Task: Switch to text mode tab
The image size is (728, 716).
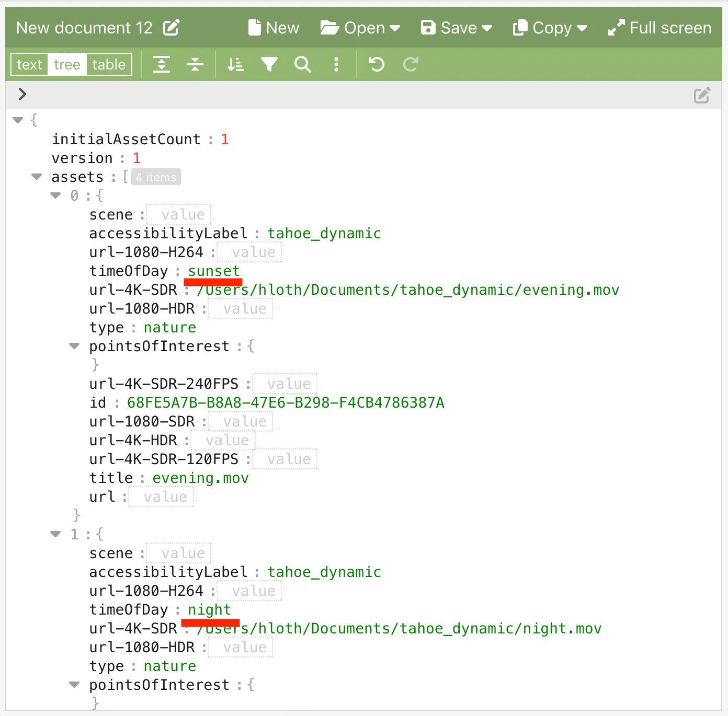Action: [29, 64]
